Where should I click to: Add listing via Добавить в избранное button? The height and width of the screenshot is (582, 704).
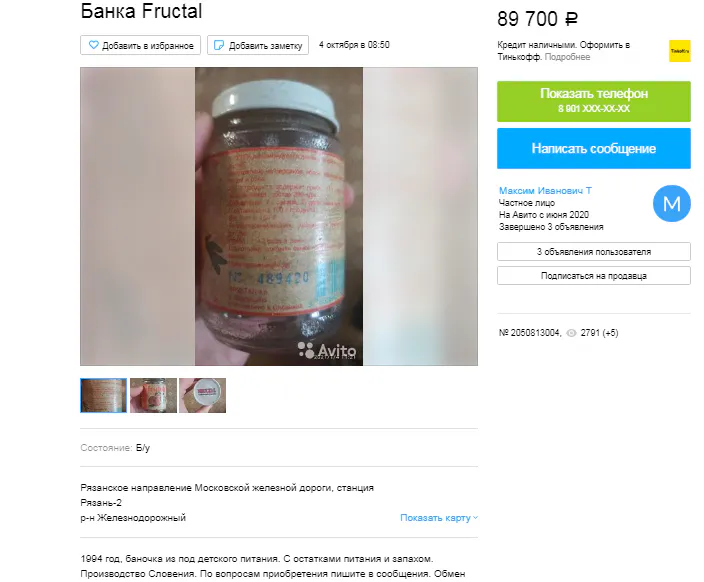pyautogui.click(x=141, y=45)
